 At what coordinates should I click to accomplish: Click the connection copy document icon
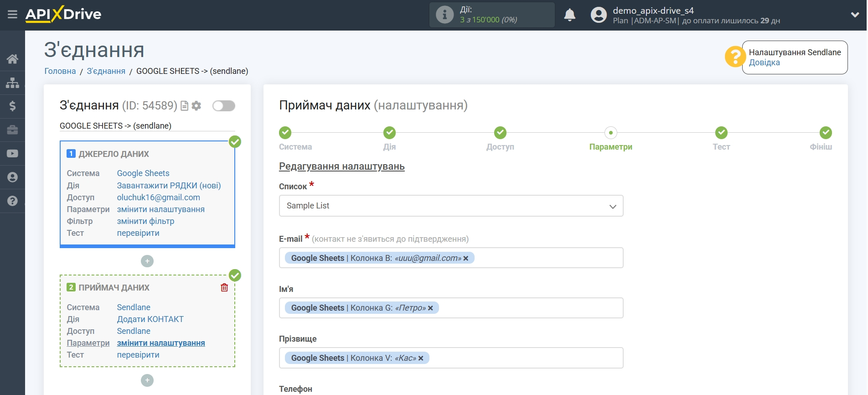pos(185,106)
